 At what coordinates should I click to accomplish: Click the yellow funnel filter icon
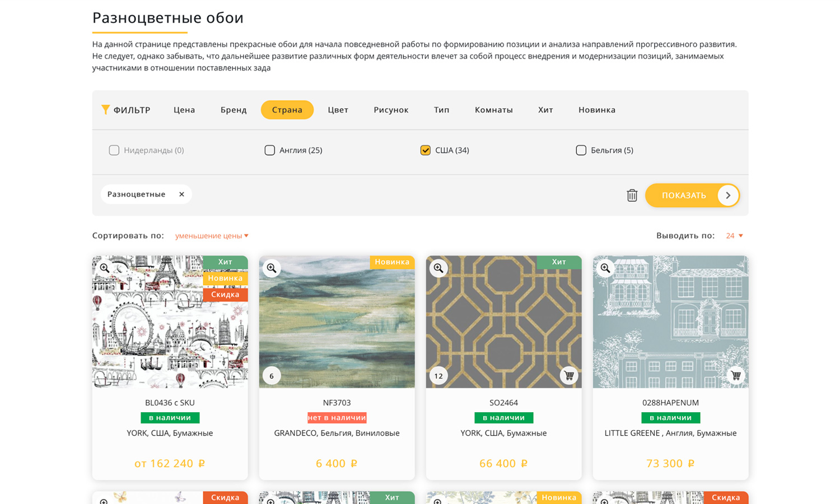[x=105, y=110]
